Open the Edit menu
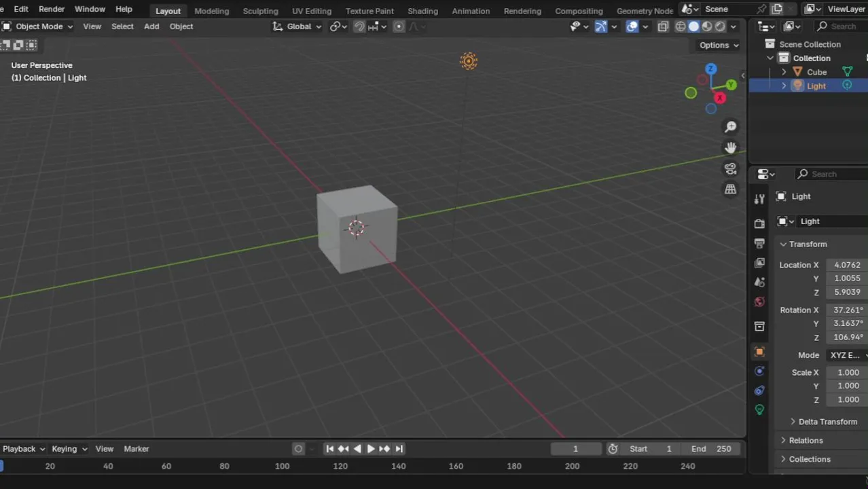Viewport: 868px width, 489px height. (21, 9)
